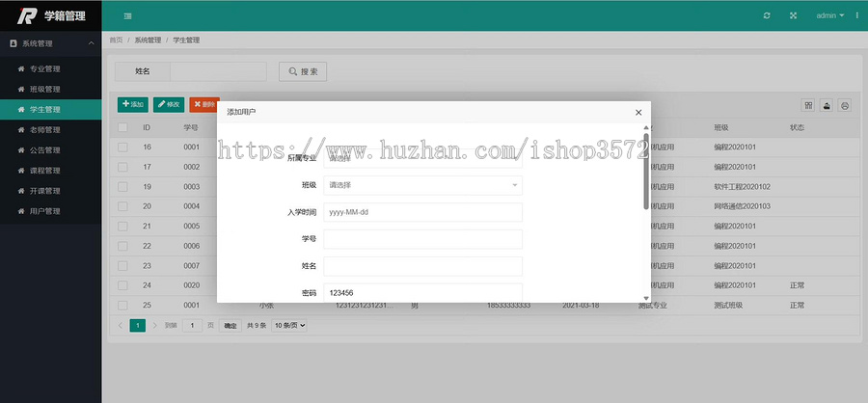This screenshot has width=868, height=403.
Task: Focus the 密码 field showing 123456
Action: coord(423,293)
